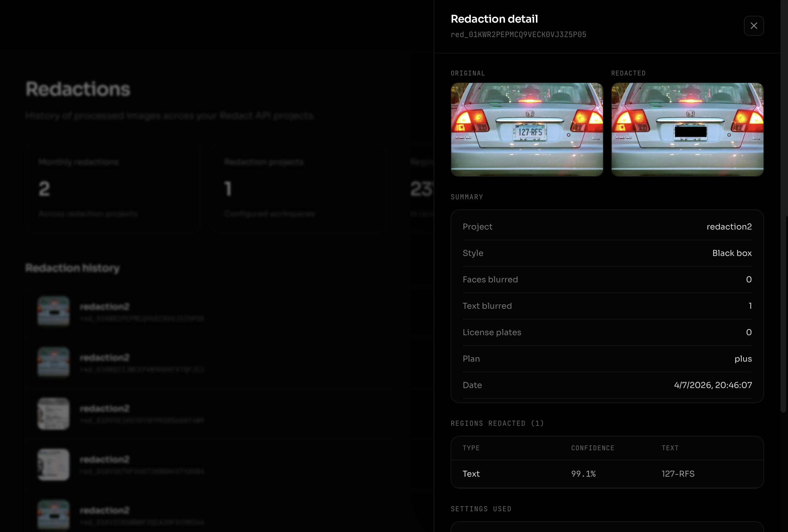This screenshot has height=532, width=788.
Task: Click the Plan value plus
Action: click(x=743, y=359)
